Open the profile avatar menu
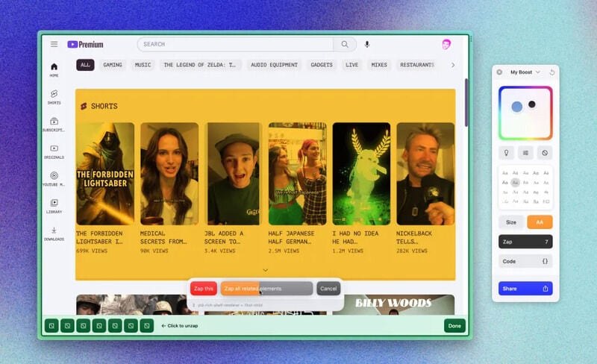The width and height of the screenshot is (597, 364). 446,44
